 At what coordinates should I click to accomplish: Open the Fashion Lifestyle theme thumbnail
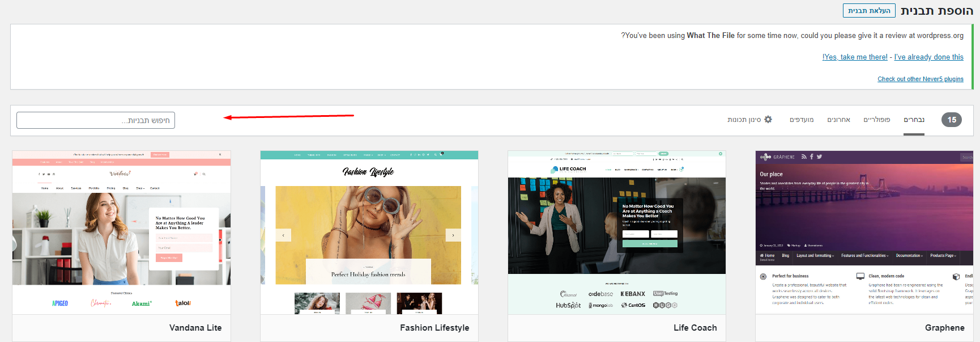(x=369, y=233)
